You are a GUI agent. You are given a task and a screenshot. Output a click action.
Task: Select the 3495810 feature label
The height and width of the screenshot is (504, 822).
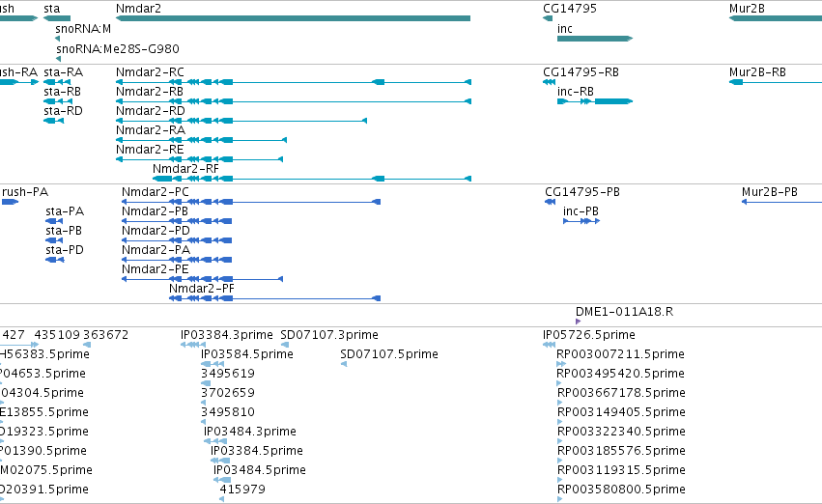pos(228,413)
